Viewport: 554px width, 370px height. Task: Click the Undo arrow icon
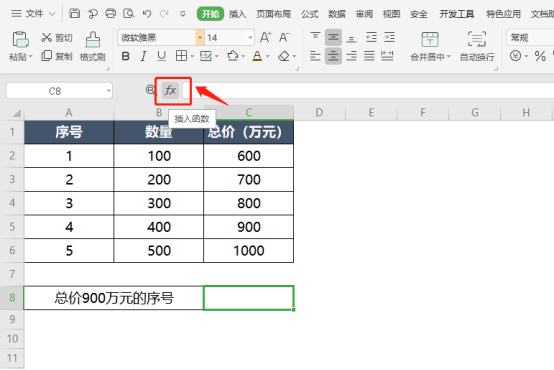pyautogui.click(x=147, y=14)
